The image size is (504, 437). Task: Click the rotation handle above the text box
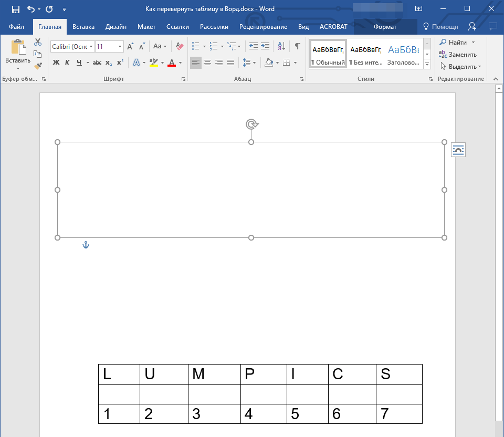(251, 124)
